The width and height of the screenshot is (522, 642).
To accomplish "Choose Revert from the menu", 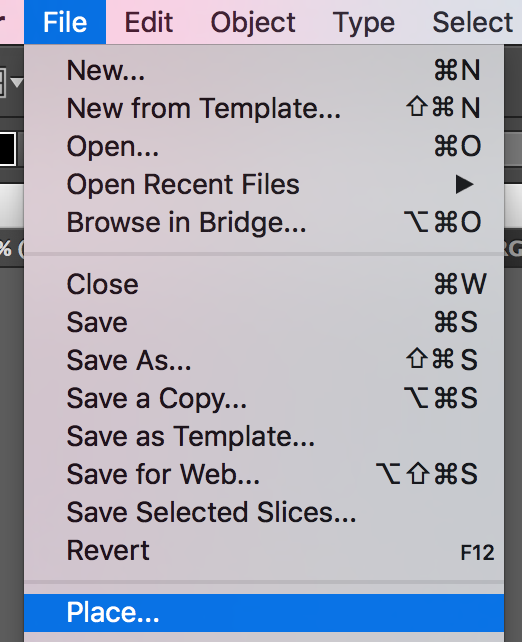I will tap(264, 550).
